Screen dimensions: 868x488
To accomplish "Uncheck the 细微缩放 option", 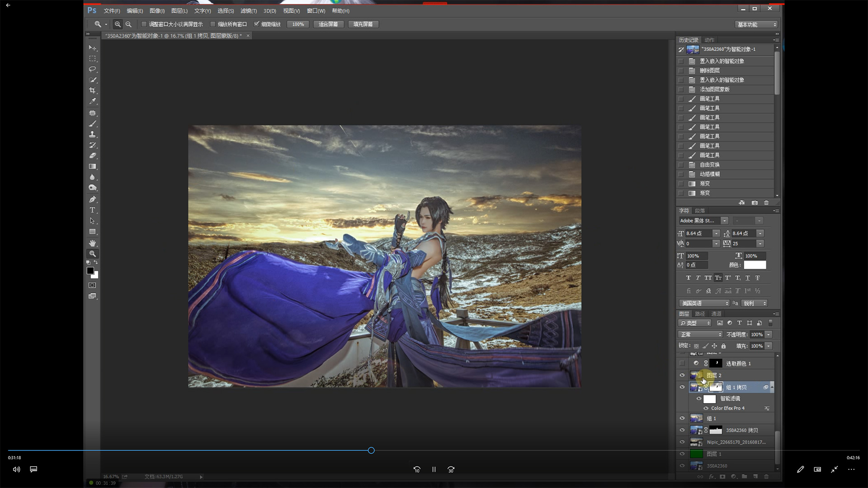I will [x=256, y=24].
